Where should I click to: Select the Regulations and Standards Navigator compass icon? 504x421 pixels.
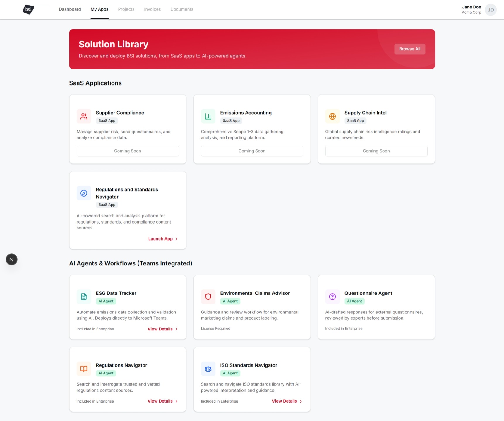coord(84,193)
